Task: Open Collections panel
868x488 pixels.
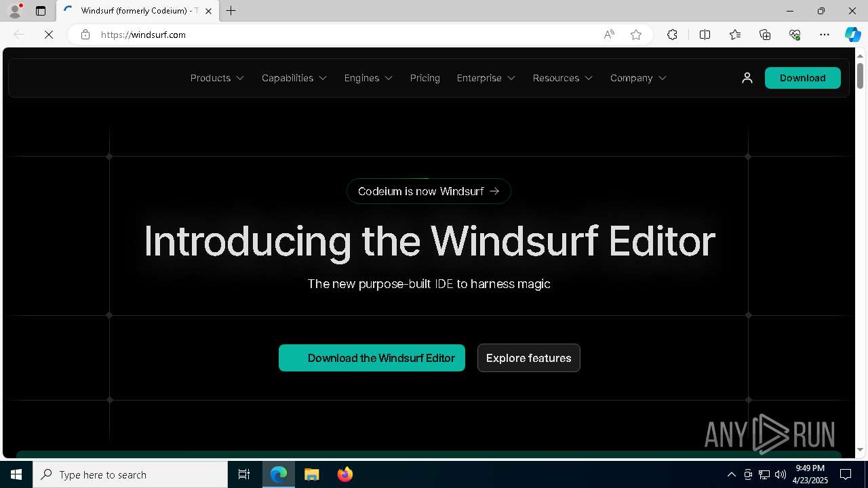Action: [765, 35]
